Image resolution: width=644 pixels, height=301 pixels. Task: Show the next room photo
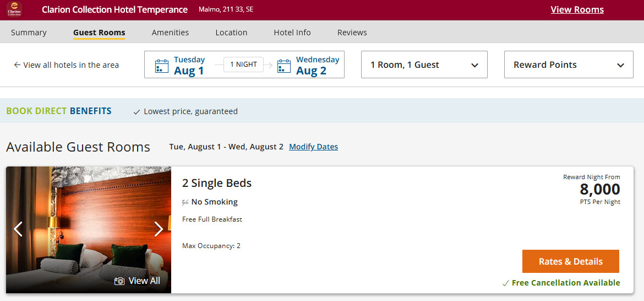point(159,229)
